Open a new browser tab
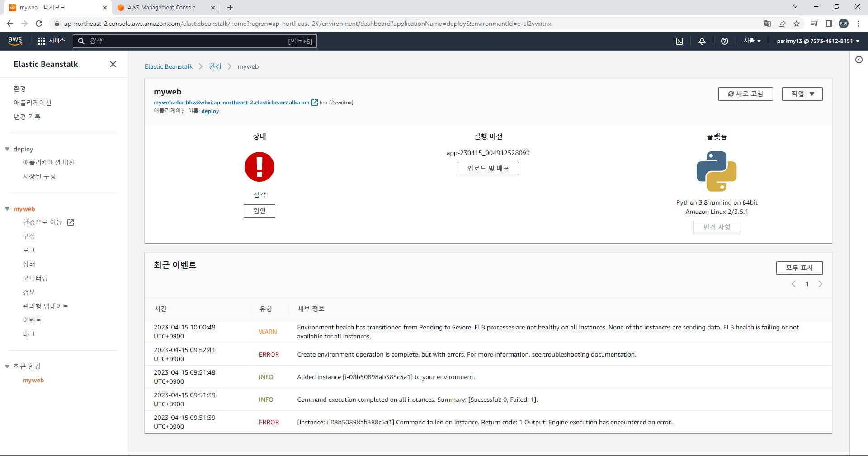Screen dimensions: 868x456 pyautogui.click(x=230, y=8)
